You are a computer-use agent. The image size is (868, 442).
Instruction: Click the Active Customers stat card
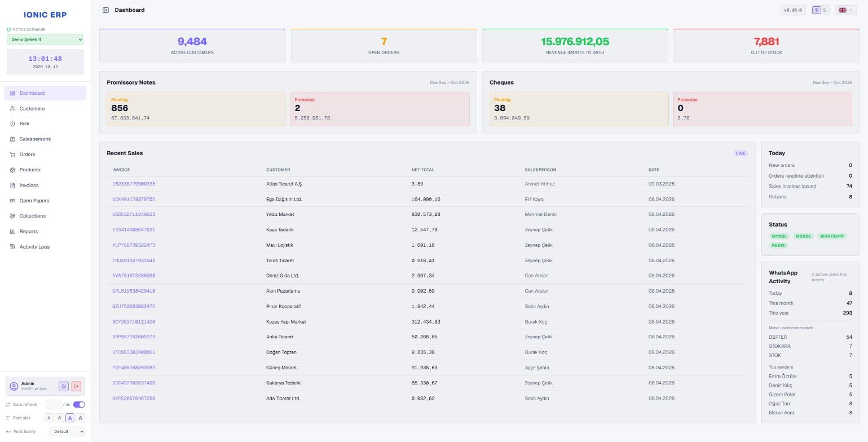(x=192, y=45)
